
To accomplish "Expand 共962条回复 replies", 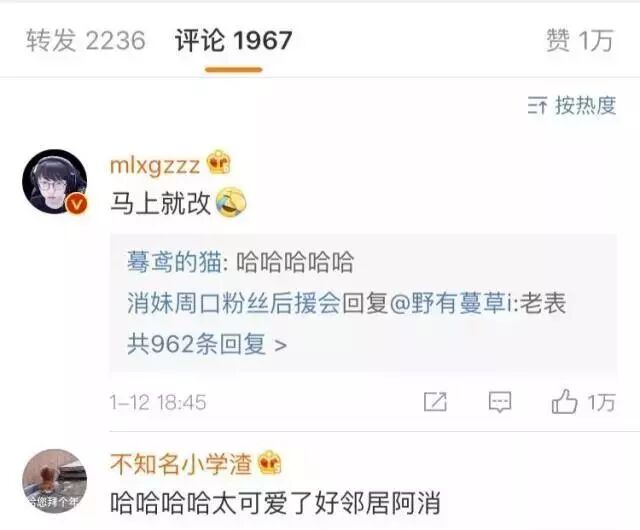I will click(207, 344).
